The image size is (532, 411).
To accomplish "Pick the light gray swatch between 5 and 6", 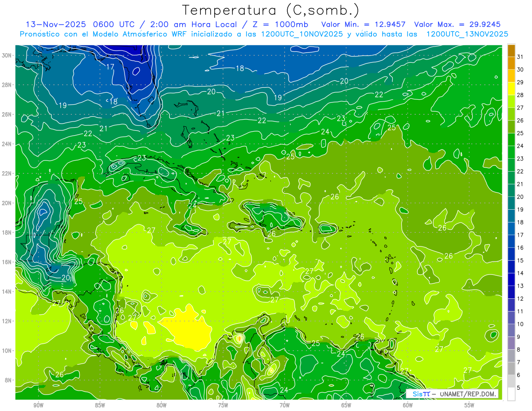I will coord(512,382).
